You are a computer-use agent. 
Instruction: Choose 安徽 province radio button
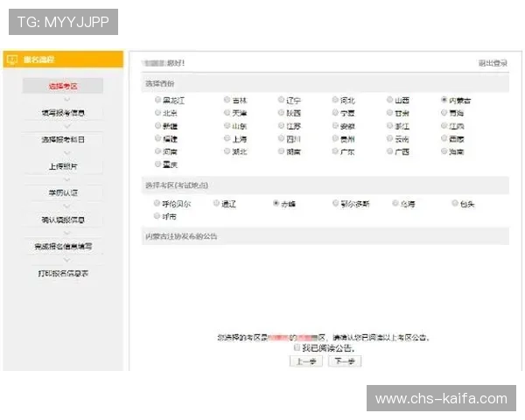click(335, 126)
